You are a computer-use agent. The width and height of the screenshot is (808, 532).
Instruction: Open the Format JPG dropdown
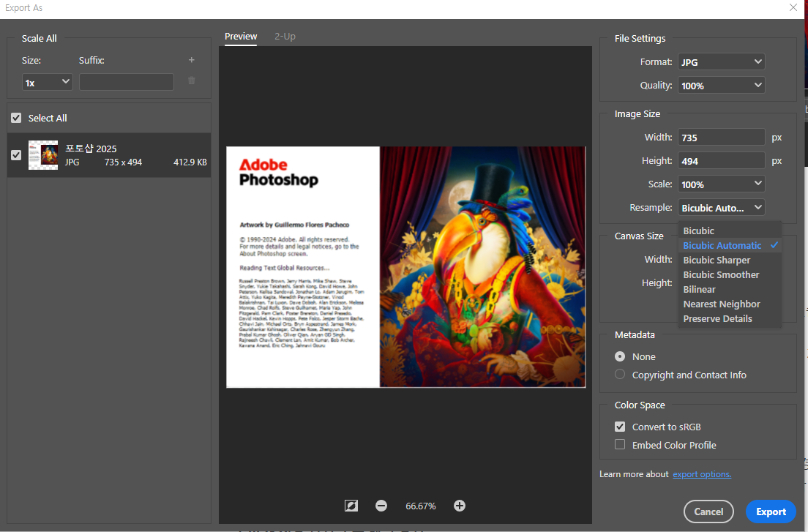click(721, 61)
